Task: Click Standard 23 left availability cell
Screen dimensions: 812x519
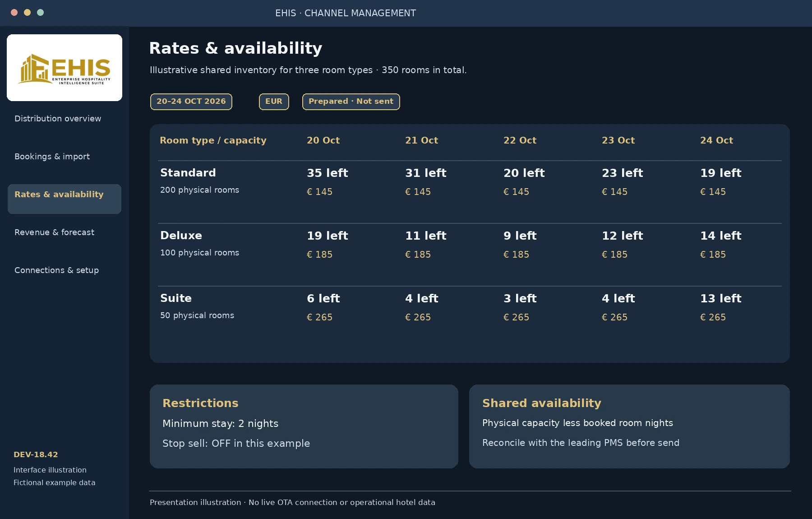Action: click(623, 173)
